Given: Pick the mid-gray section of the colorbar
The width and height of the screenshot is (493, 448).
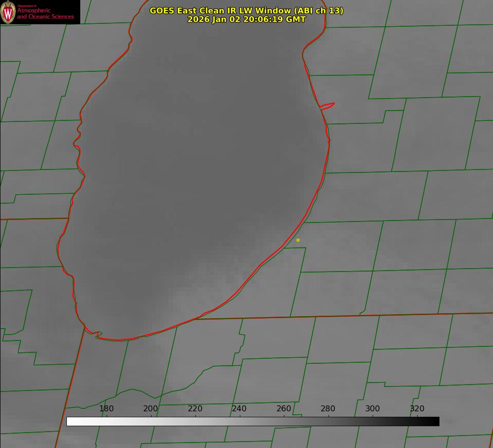Looking at the screenshot, I should 253,422.
